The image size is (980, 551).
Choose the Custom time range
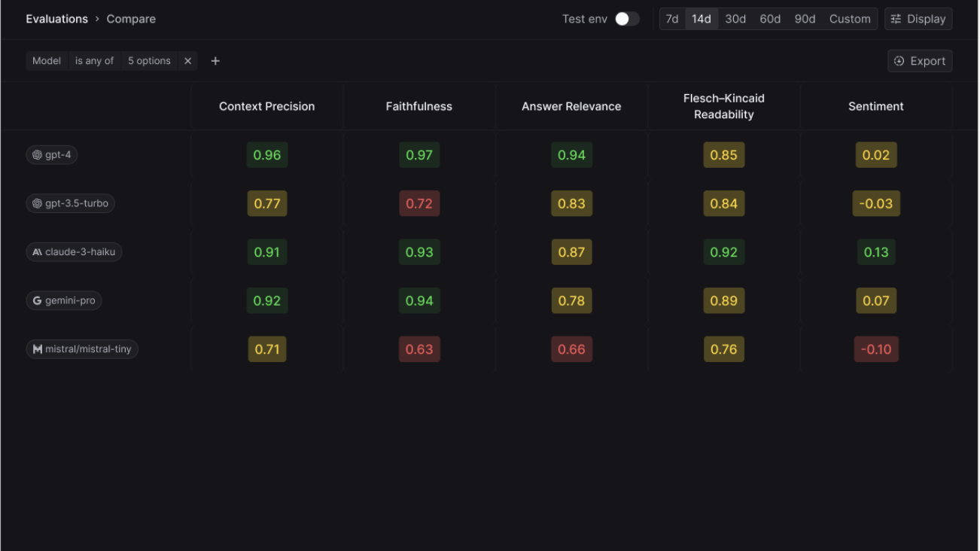(850, 19)
